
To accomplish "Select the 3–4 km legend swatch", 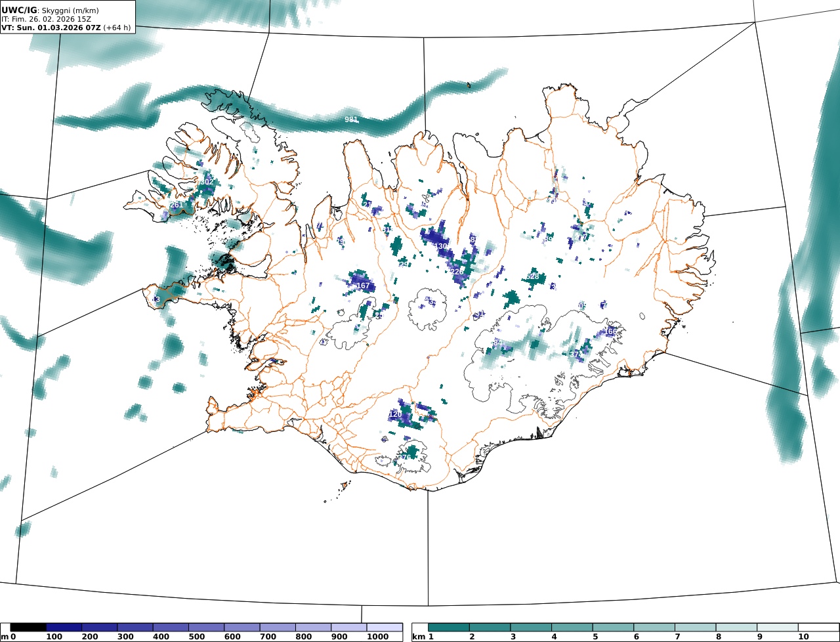I will (531, 628).
